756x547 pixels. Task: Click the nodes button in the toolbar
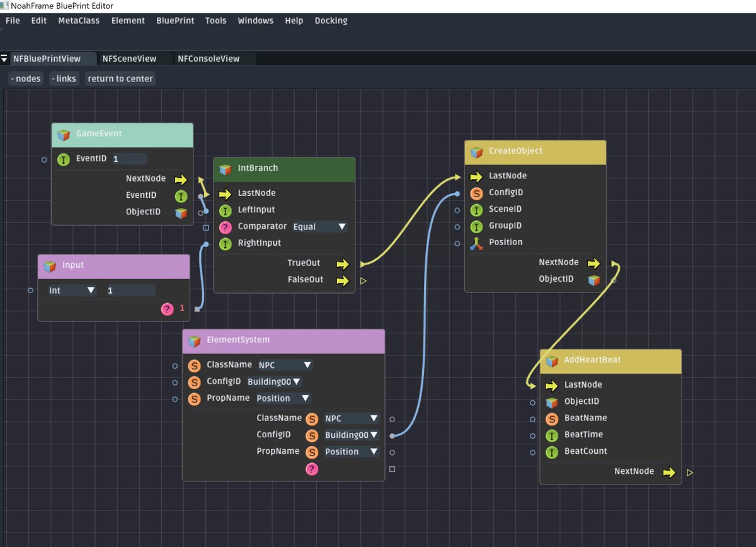[26, 78]
